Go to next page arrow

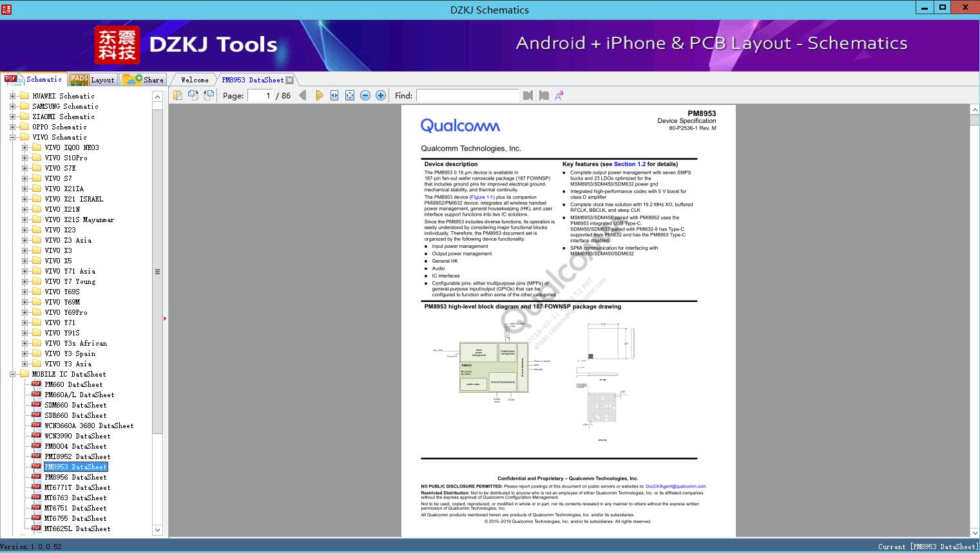click(x=319, y=95)
